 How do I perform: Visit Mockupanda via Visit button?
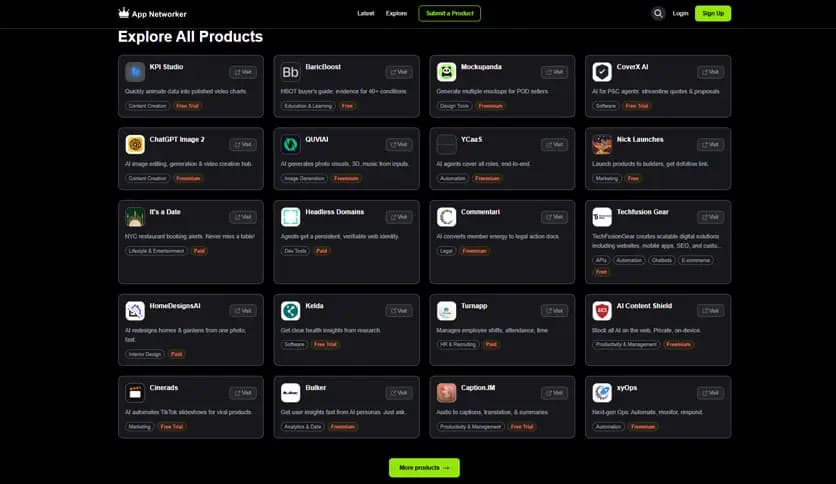[x=554, y=72]
